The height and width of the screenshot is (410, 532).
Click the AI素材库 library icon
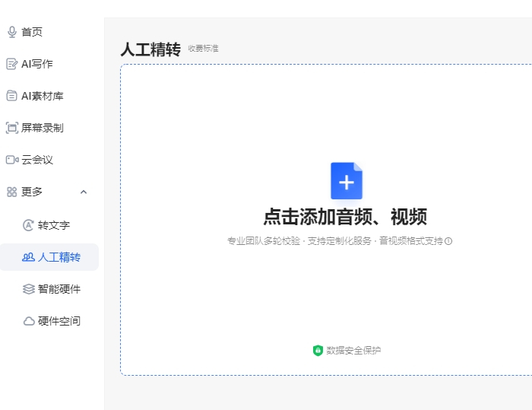pyautogui.click(x=11, y=96)
